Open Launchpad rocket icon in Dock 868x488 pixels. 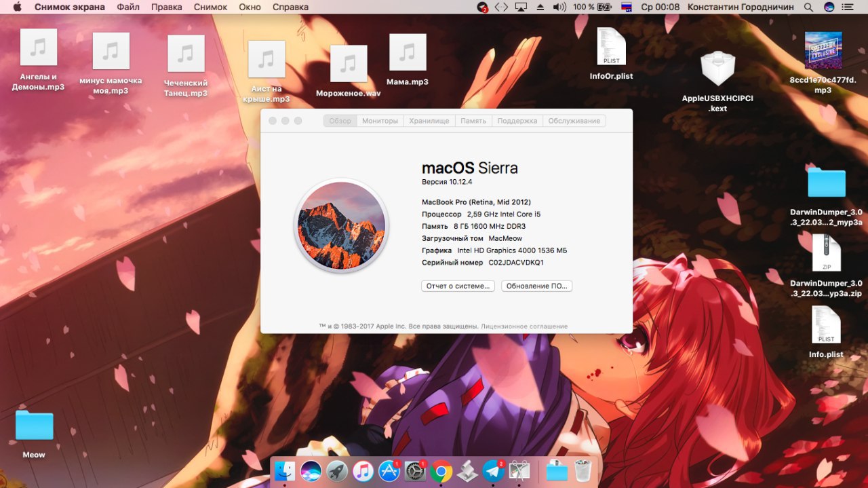(x=337, y=471)
